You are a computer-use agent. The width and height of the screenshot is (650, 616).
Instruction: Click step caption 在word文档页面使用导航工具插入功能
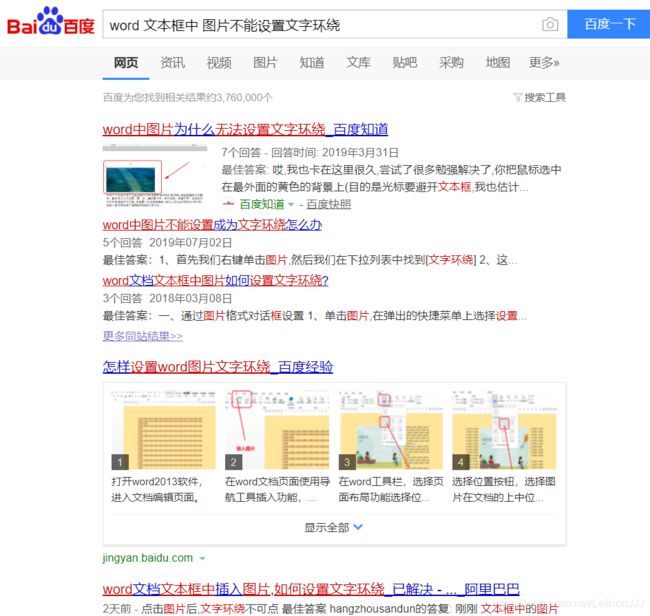pos(277,490)
